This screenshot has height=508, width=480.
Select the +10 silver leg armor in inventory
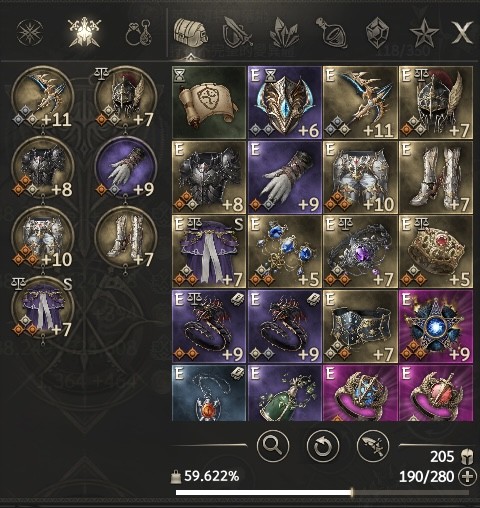pos(360,177)
